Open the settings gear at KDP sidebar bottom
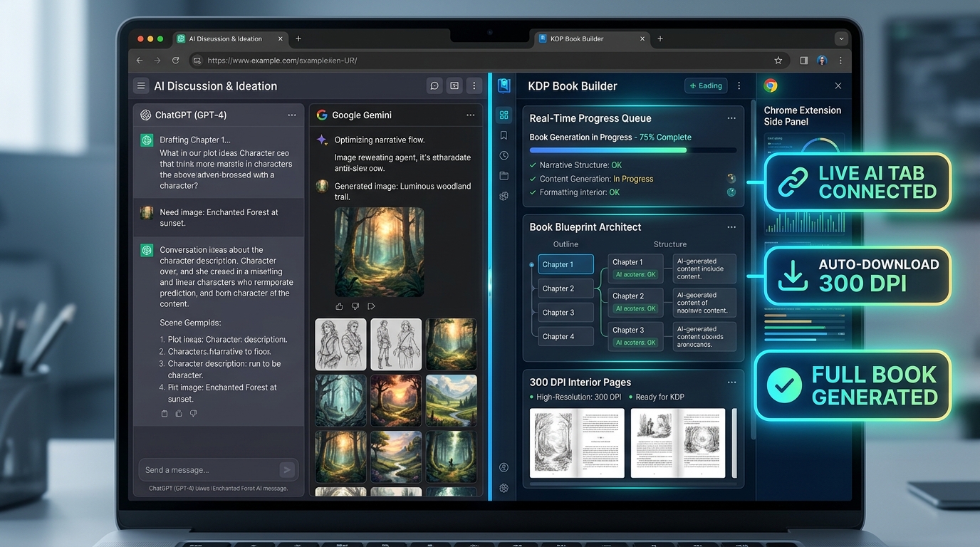The width and height of the screenshot is (980, 547). (504, 488)
